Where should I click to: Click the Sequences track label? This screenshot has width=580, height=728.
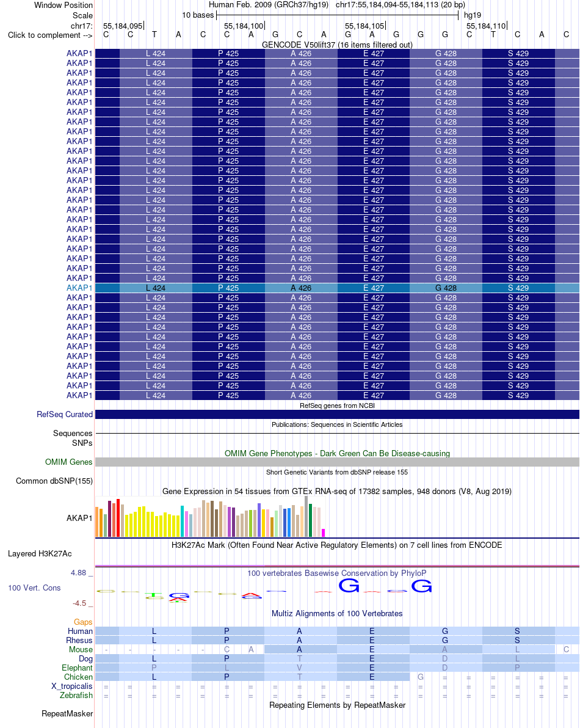pos(73,433)
